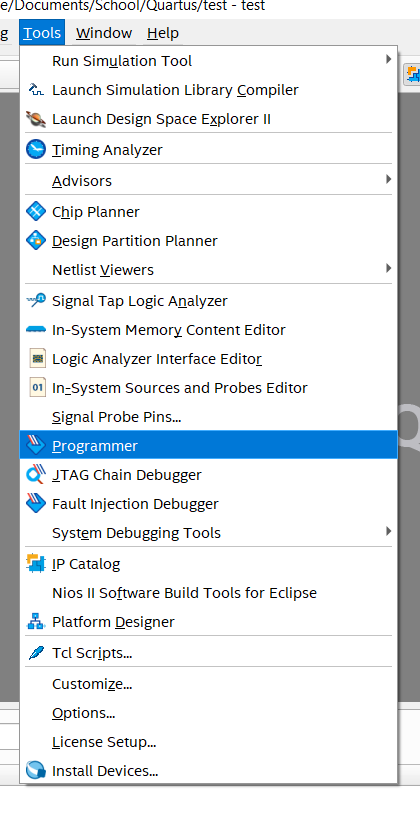Click the Logic Analyzer Interface Editor icon
This screenshot has width=420, height=817.
point(37,358)
